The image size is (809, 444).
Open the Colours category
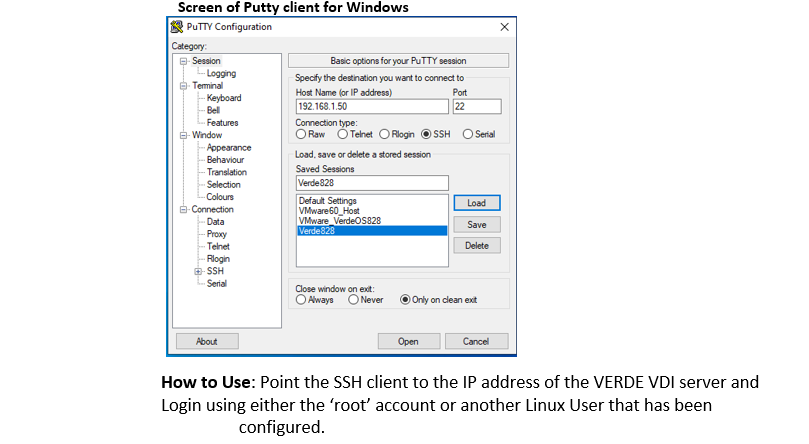point(220,197)
